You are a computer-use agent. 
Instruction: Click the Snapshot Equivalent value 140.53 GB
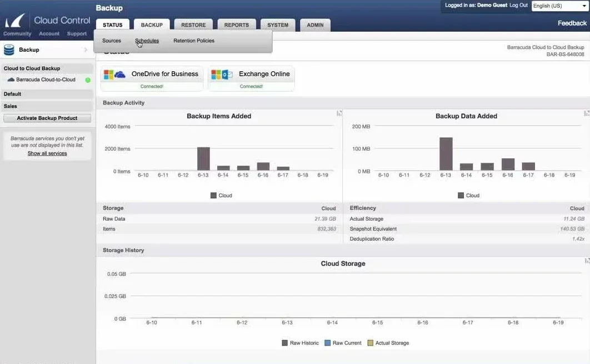click(x=572, y=229)
